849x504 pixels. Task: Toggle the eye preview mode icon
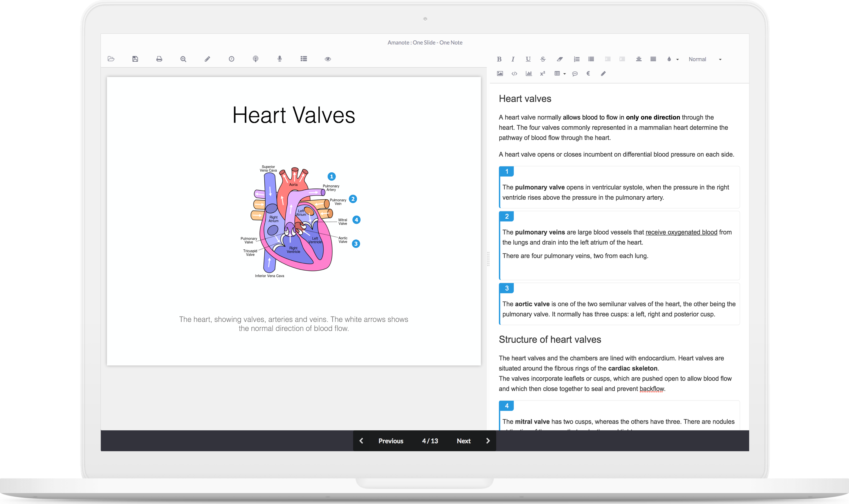pyautogui.click(x=328, y=59)
